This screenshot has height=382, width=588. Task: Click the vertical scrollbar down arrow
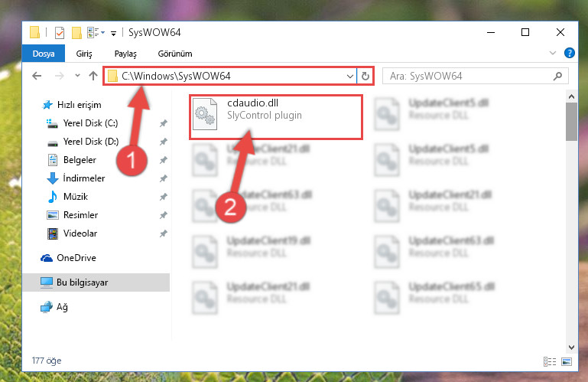click(571, 348)
